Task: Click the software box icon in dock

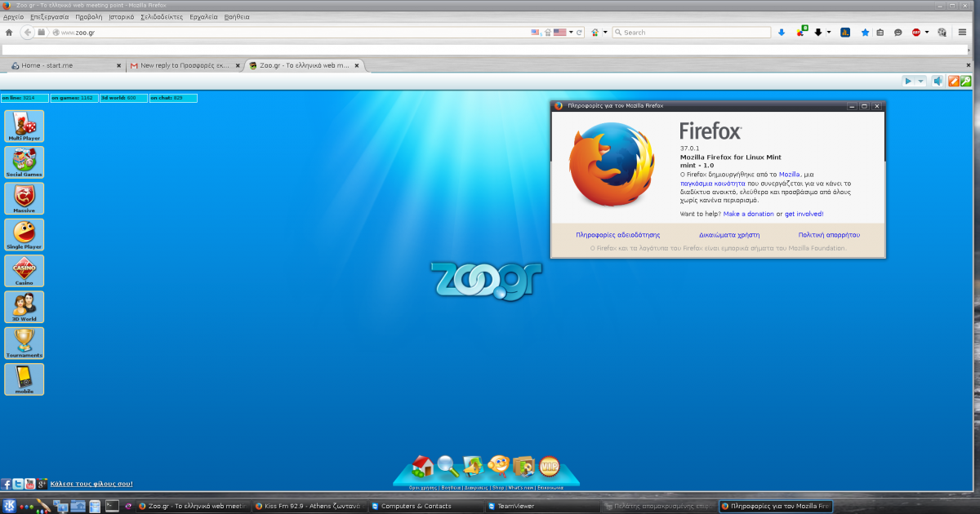Action: [523, 466]
